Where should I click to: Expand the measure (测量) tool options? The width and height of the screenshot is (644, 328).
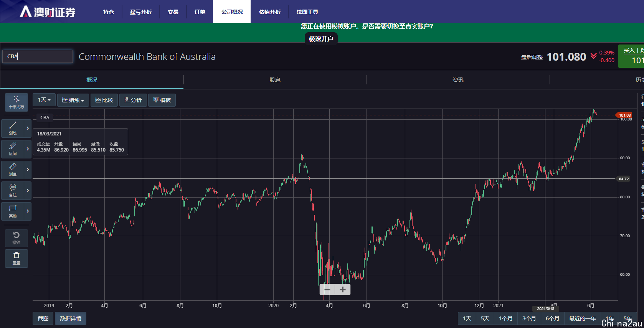click(28, 170)
